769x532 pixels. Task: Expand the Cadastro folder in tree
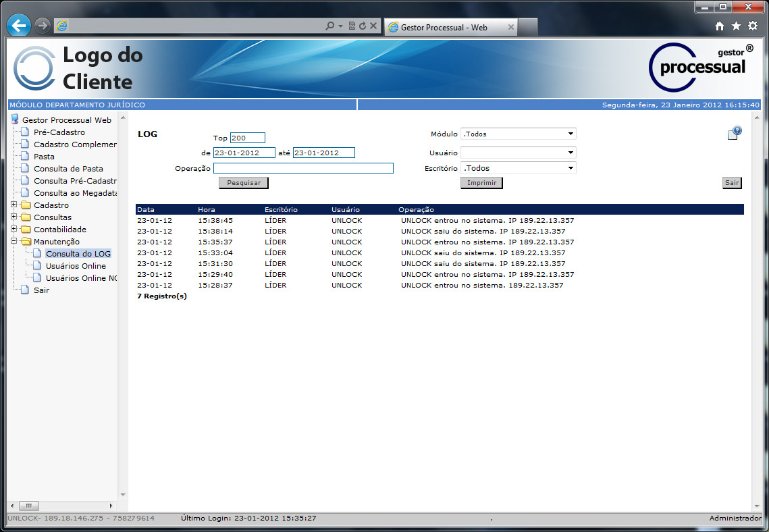14,205
